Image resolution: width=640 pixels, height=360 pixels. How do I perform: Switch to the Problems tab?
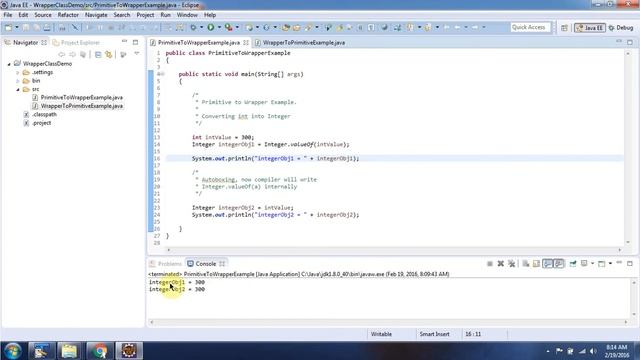[x=166, y=264]
